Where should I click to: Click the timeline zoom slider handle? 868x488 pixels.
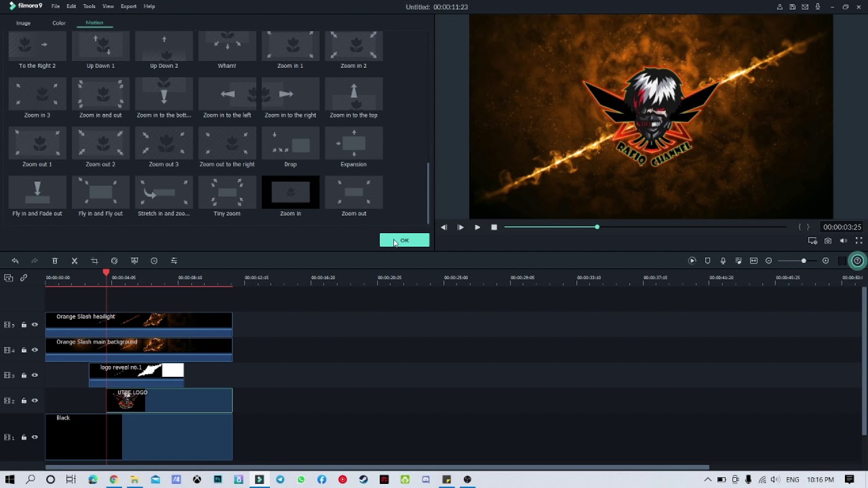[804, 261]
